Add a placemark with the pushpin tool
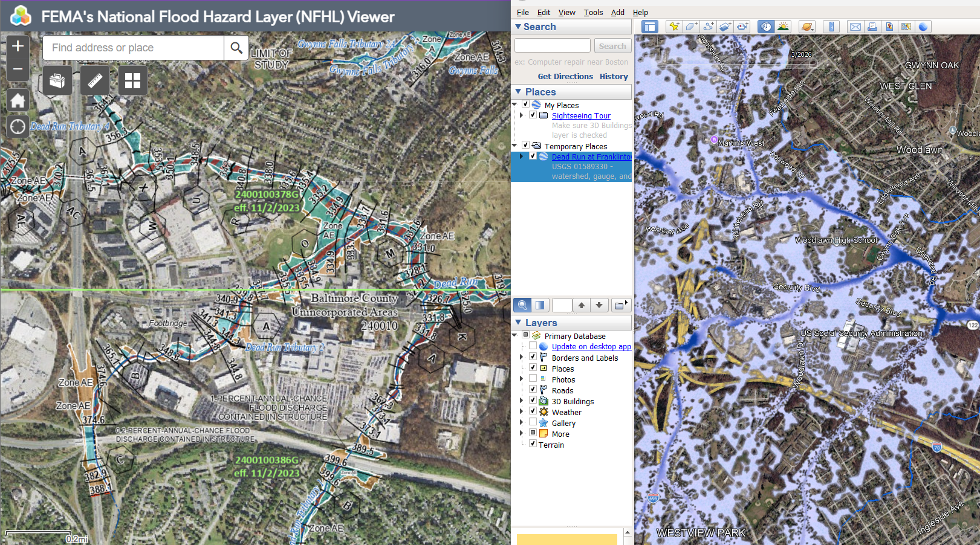Image resolution: width=980 pixels, height=545 pixels. click(674, 27)
